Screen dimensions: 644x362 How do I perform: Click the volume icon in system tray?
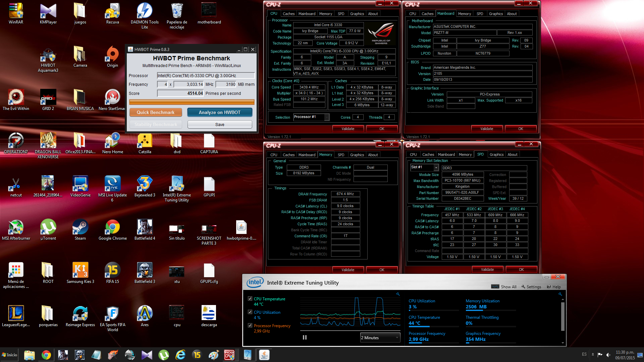pos(608,355)
